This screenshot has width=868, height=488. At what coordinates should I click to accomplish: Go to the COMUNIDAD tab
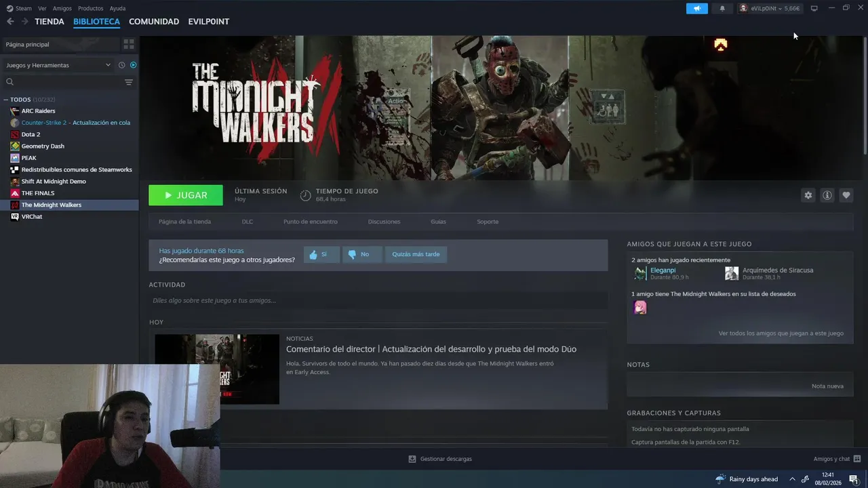[x=154, y=22]
